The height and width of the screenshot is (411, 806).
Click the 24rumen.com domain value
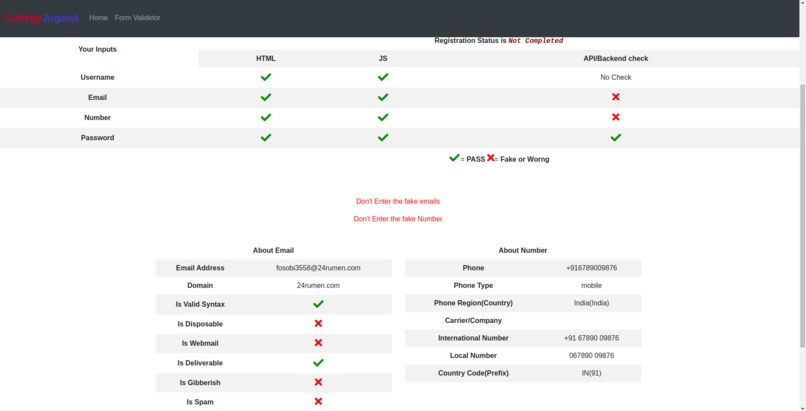[x=318, y=286]
